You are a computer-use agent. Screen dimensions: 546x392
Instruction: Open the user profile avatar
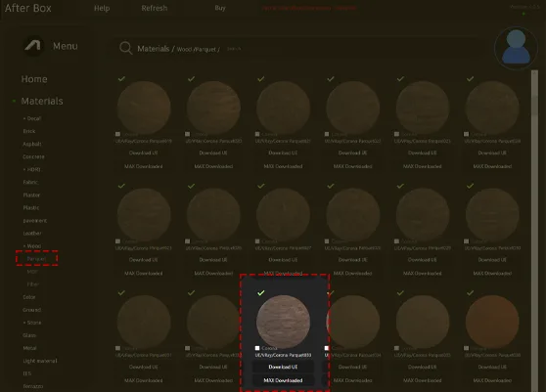click(516, 48)
